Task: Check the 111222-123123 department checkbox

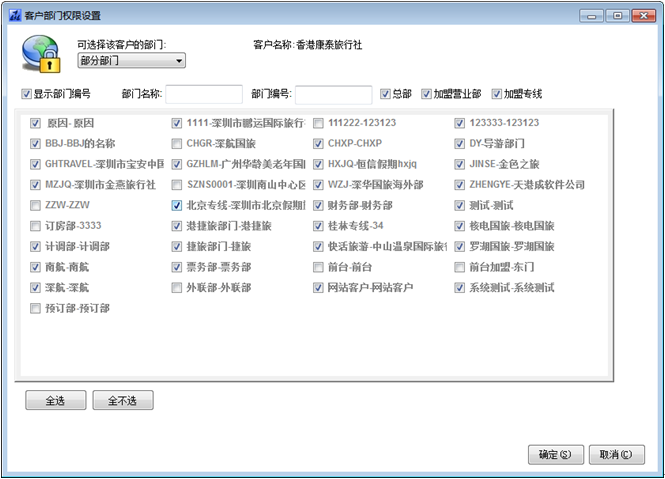Action: pos(318,123)
